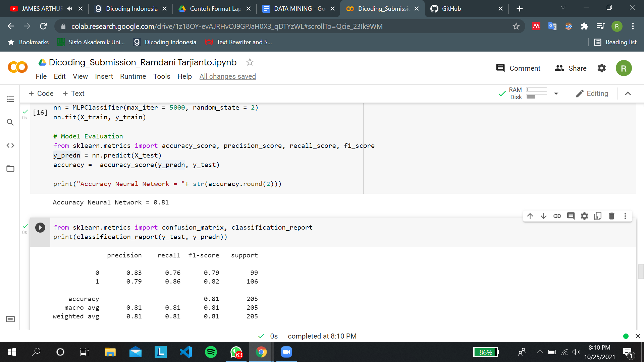Open the Files folder panel icon
The width and height of the screenshot is (644, 362).
click(10, 169)
